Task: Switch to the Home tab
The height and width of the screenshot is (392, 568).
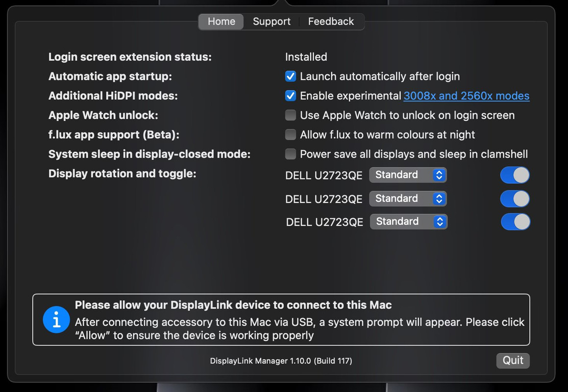Action: (x=222, y=22)
